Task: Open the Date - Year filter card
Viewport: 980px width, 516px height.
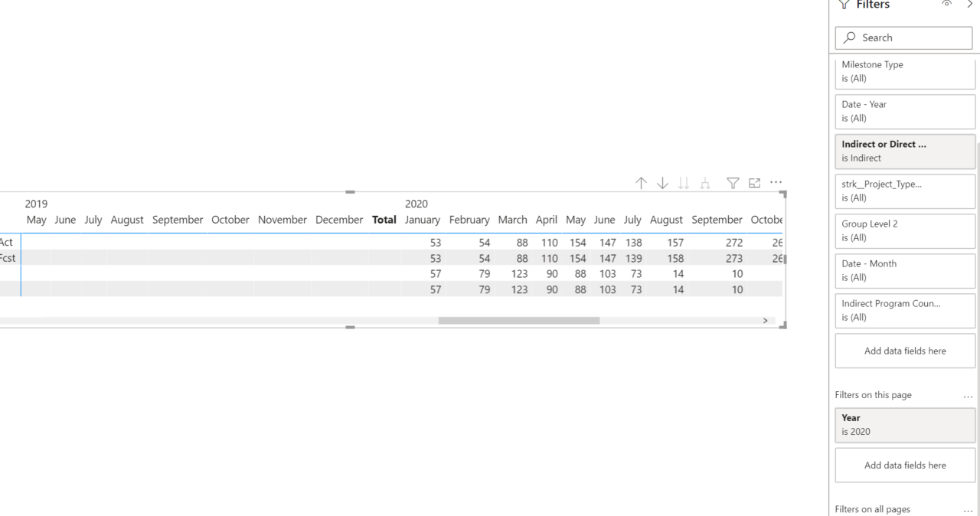Action: click(x=905, y=111)
